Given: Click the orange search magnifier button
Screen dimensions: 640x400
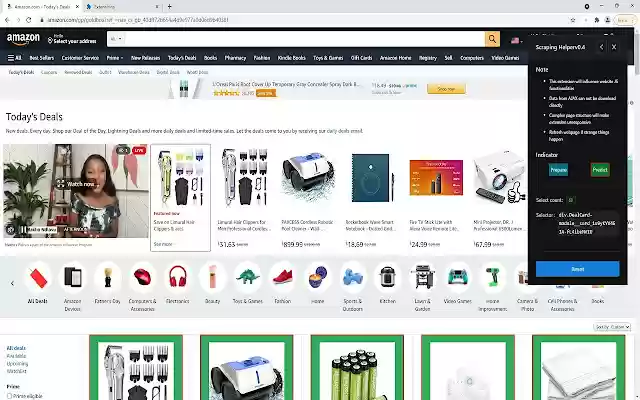Looking at the screenshot, I should click(492, 39).
